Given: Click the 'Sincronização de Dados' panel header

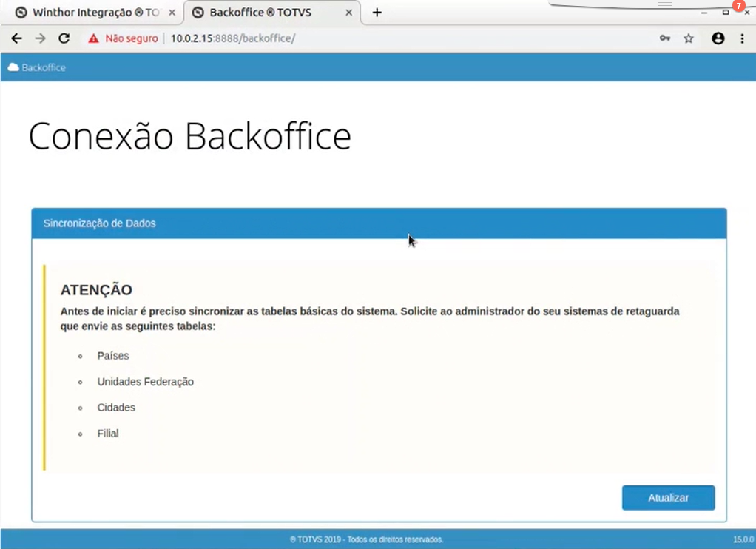Looking at the screenshot, I should tap(379, 223).
